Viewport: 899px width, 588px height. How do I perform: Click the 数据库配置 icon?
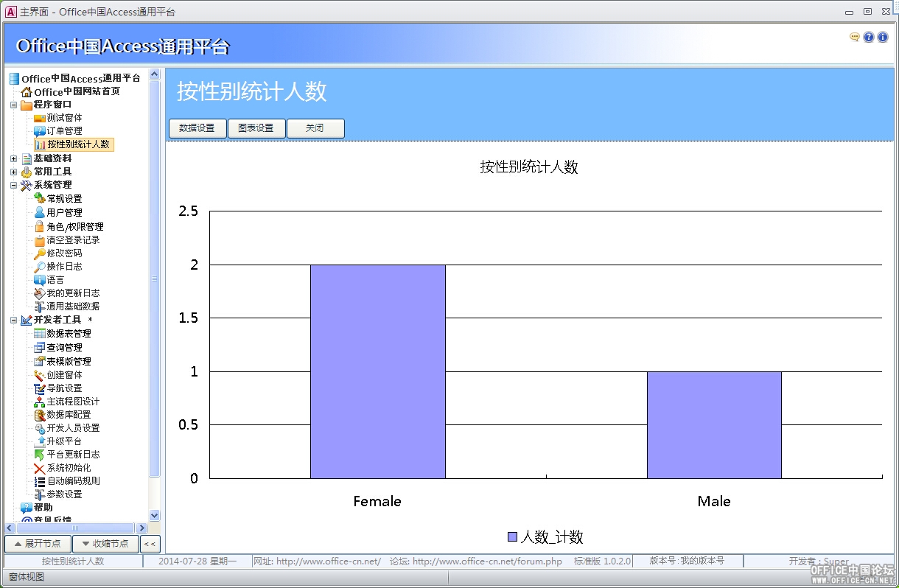[x=40, y=414]
